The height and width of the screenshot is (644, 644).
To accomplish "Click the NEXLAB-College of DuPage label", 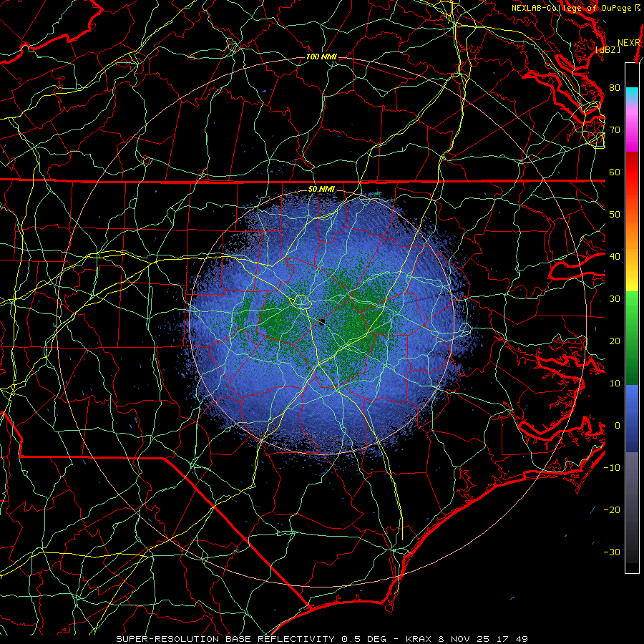I will click(x=572, y=8).
